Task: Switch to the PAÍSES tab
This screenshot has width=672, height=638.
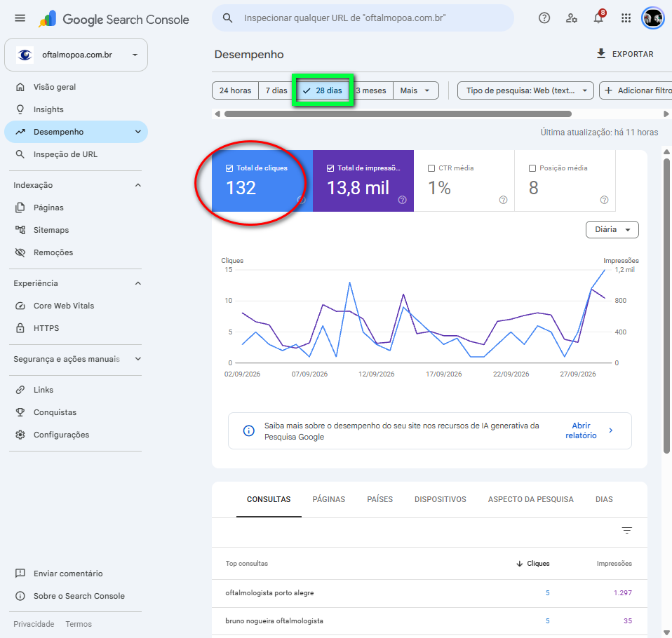Action: (379, 499)
